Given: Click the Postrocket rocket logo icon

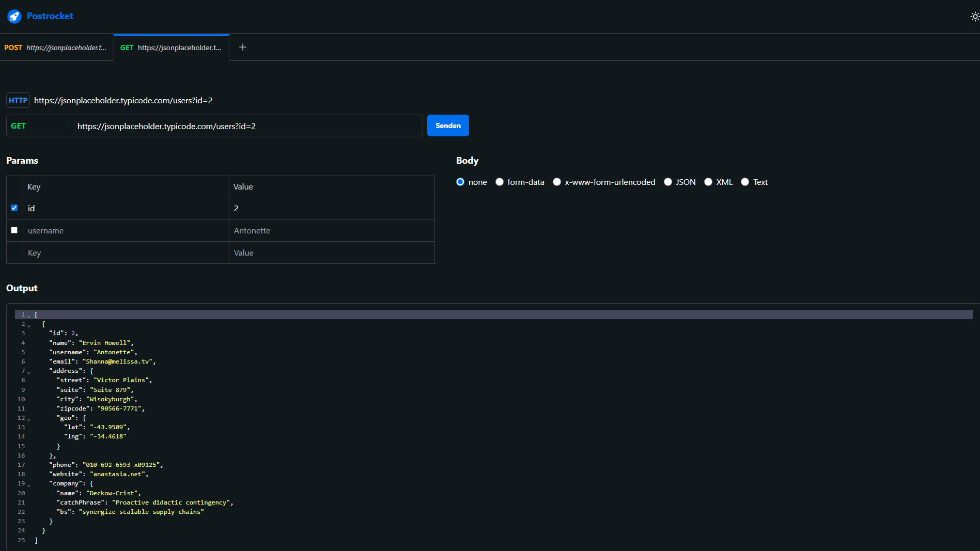Looking at the screenshot, I should coord(14,17).
